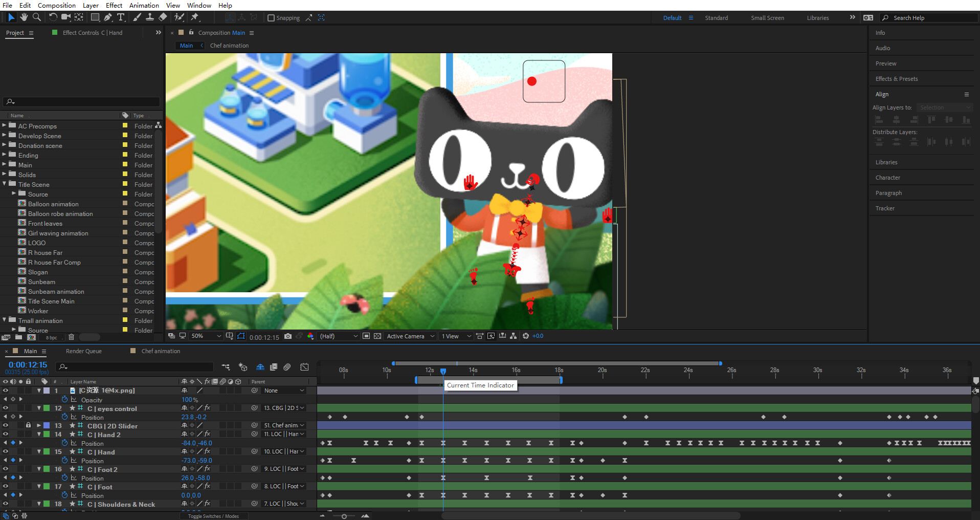Screen dimensions: 980x520
Task: Open the Tracker panel
Action: (885, 208)
